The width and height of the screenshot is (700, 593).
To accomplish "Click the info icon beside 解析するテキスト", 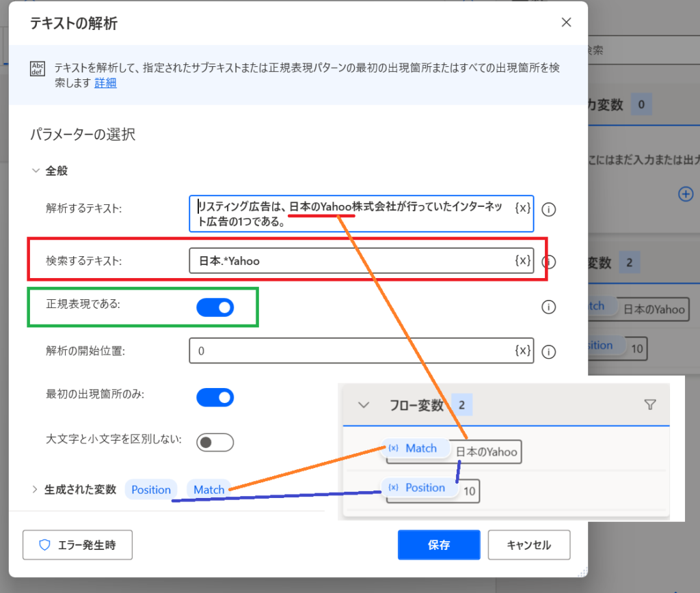I will [548, 210].
